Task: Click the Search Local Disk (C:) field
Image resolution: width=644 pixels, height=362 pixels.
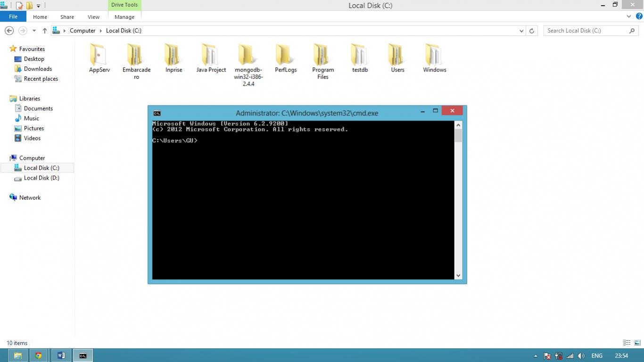Action: [x=586, y=31]
